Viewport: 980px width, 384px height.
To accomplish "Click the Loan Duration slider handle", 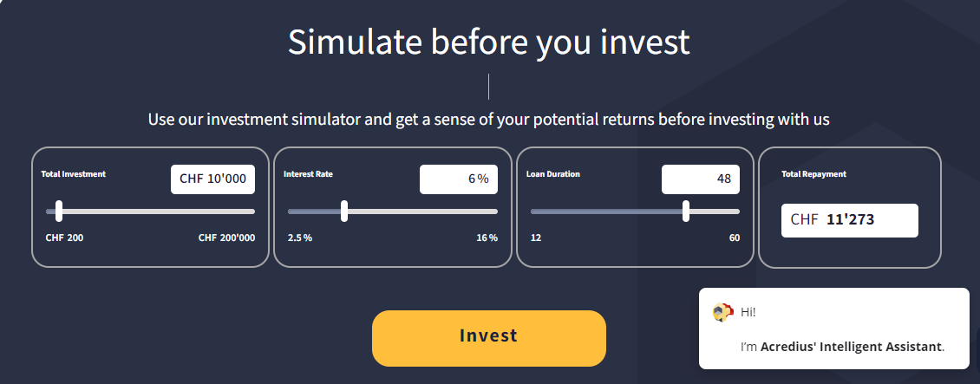I will pos(686,211).
